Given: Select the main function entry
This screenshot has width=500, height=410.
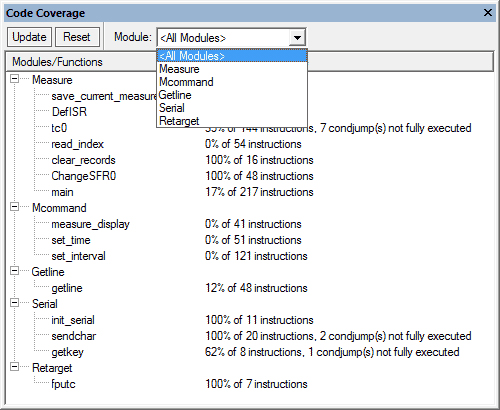Looking at the screenshot, I should tap(62, 192).
